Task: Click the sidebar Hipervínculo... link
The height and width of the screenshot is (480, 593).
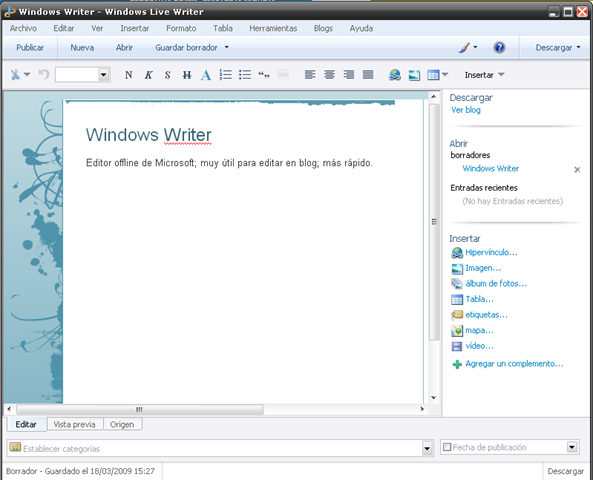Action: tap(491, 252)
